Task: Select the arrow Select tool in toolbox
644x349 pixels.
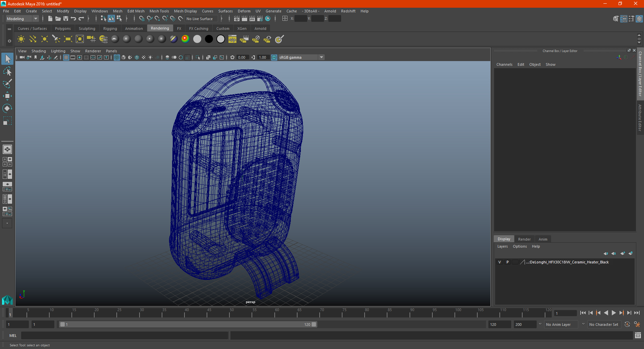Action: coord(7,59)
